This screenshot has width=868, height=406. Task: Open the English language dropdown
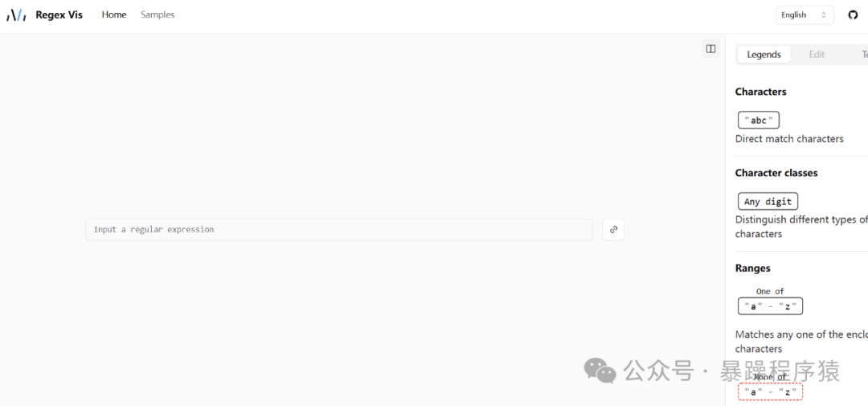[805, 14]
